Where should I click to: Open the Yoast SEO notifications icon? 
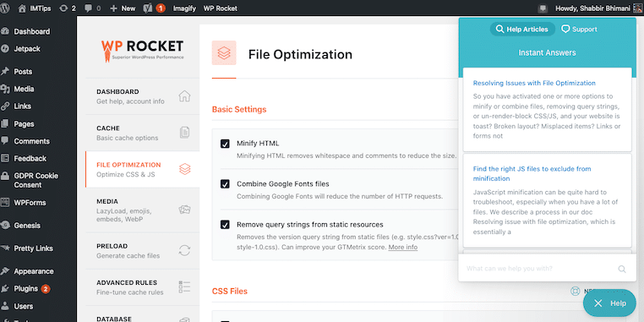tap(154, 8)
